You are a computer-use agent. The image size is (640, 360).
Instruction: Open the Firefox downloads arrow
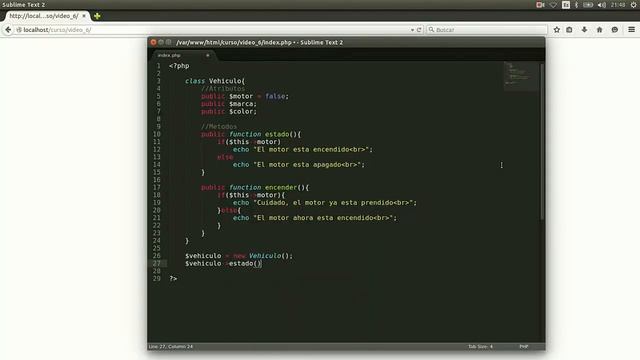pyautogui.click(x=584, y=30)
